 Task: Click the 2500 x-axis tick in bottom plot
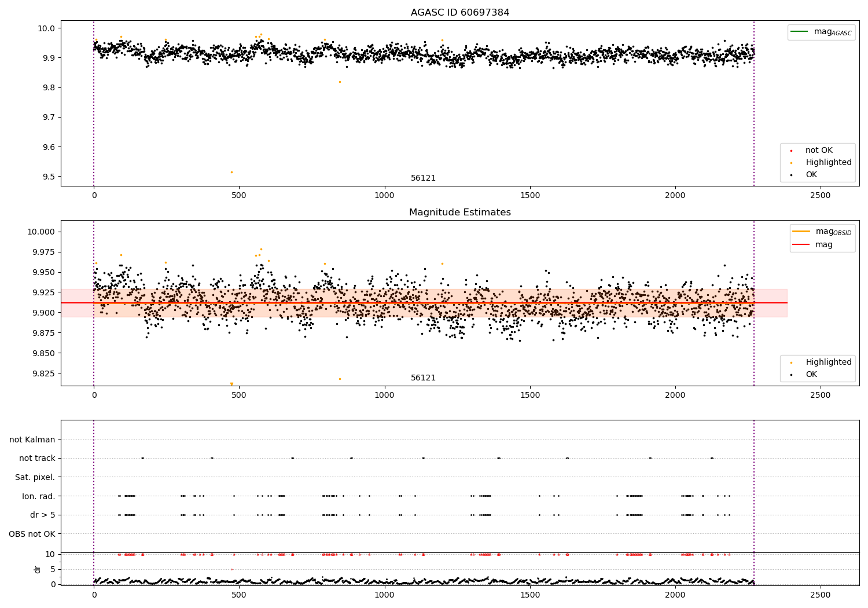821,595
